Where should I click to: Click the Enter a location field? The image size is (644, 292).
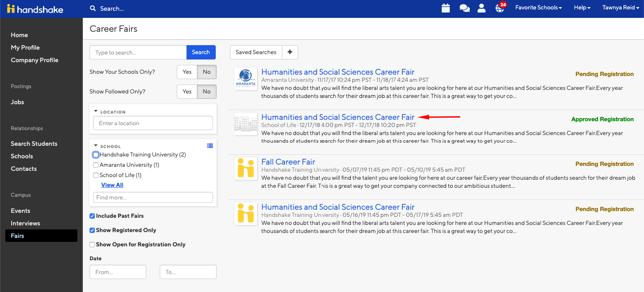153,123
